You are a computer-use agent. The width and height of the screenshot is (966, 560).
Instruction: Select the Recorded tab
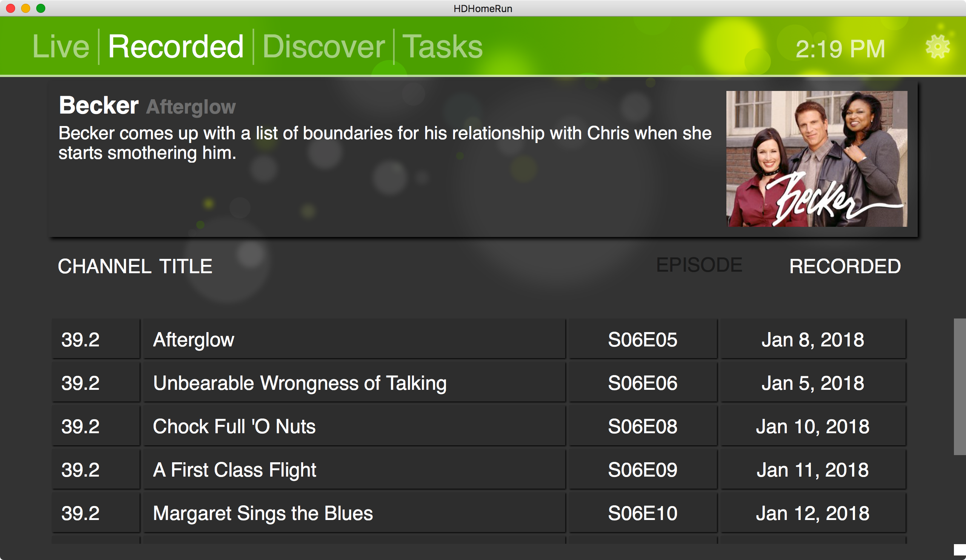tap(175, 47)
